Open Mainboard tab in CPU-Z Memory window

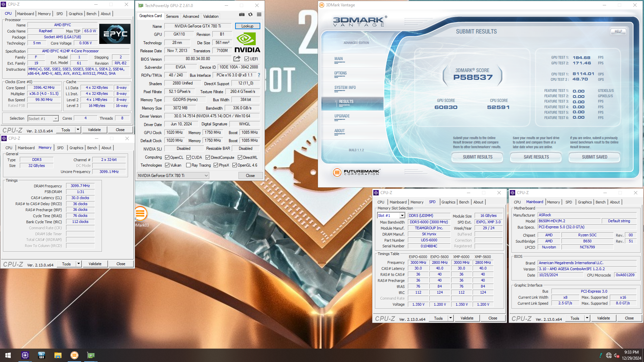(26, 148)
